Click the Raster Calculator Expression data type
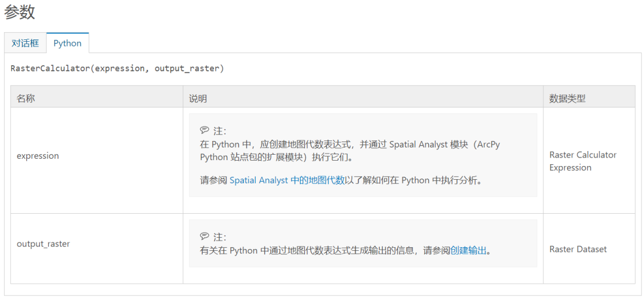The width and height of the screenshot is (644, 298). coord(583,161)
